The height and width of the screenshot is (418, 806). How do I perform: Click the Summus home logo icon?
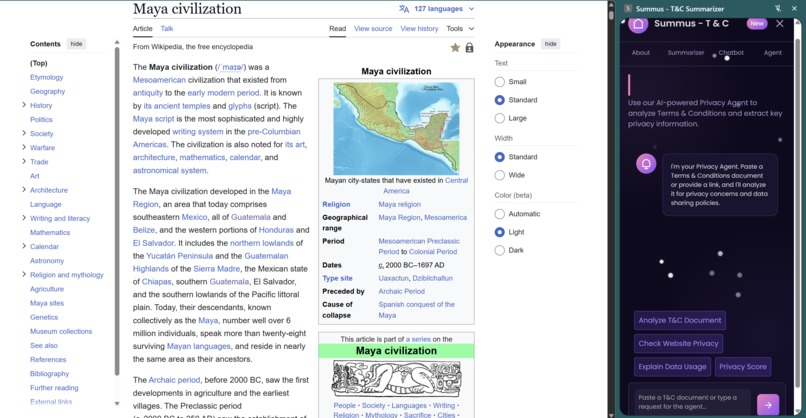click(638, 24)
